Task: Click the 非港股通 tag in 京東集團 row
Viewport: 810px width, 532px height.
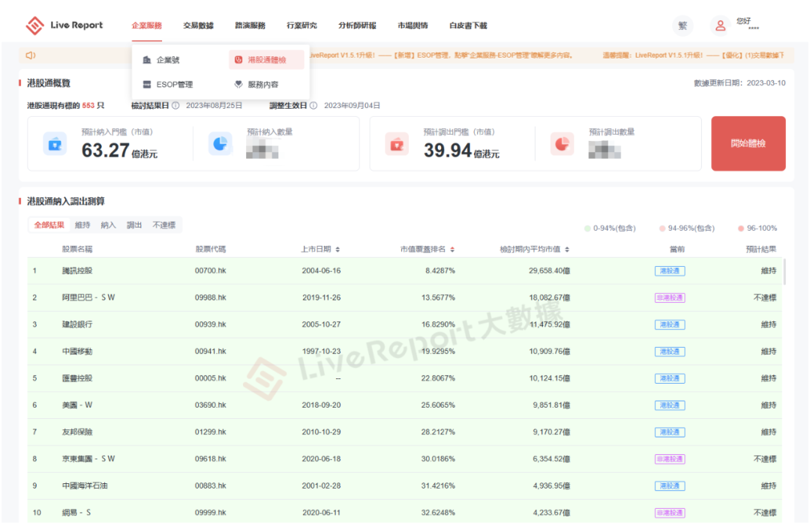Action: click(x=670, y=459)
